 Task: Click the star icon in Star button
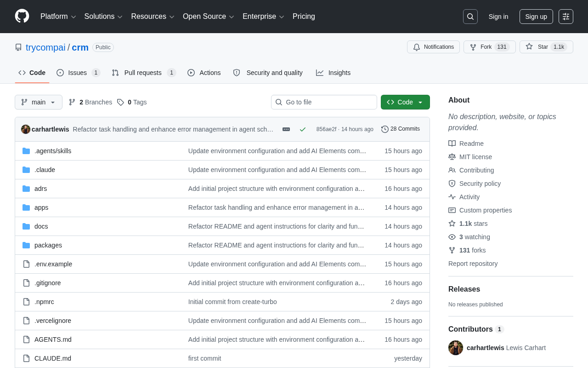[529, 46]
